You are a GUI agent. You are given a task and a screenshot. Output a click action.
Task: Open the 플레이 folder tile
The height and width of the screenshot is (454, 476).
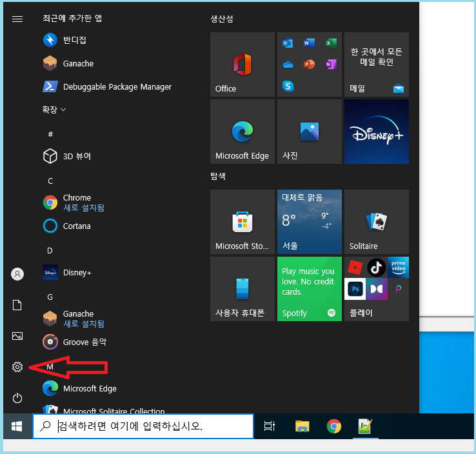(x=377, y=289)
